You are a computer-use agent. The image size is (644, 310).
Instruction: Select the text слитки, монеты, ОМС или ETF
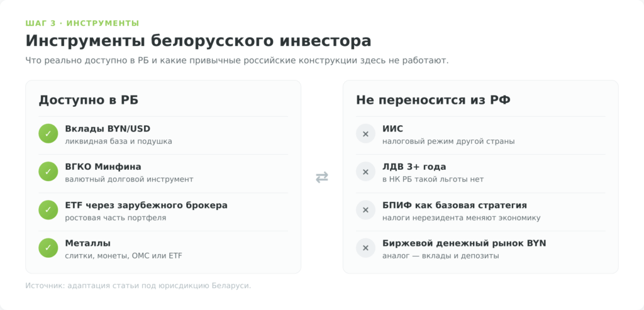pyautogui.click(x=123, y=256)
